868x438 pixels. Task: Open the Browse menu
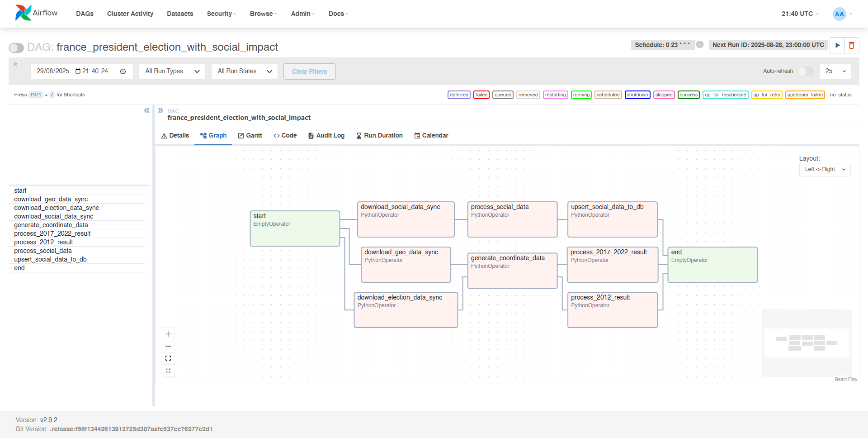[263, 14]
